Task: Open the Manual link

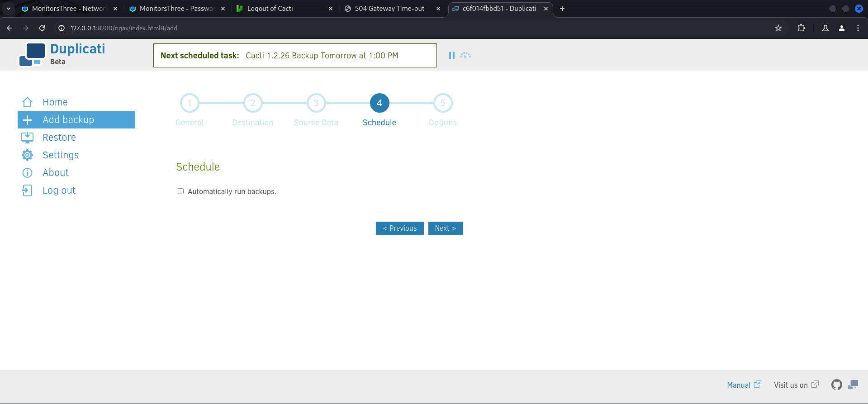Action: pos(739,385)
